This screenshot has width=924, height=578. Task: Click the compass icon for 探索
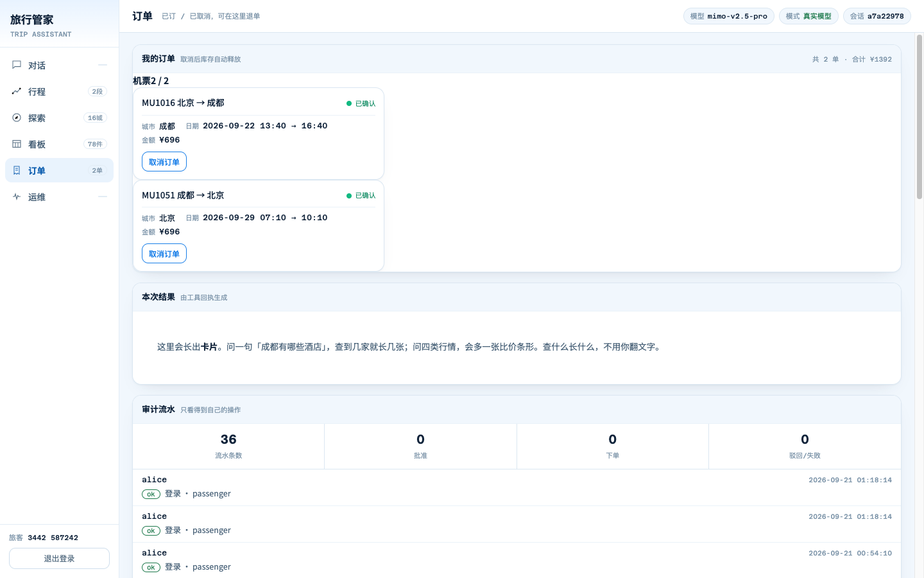(17, 118)
